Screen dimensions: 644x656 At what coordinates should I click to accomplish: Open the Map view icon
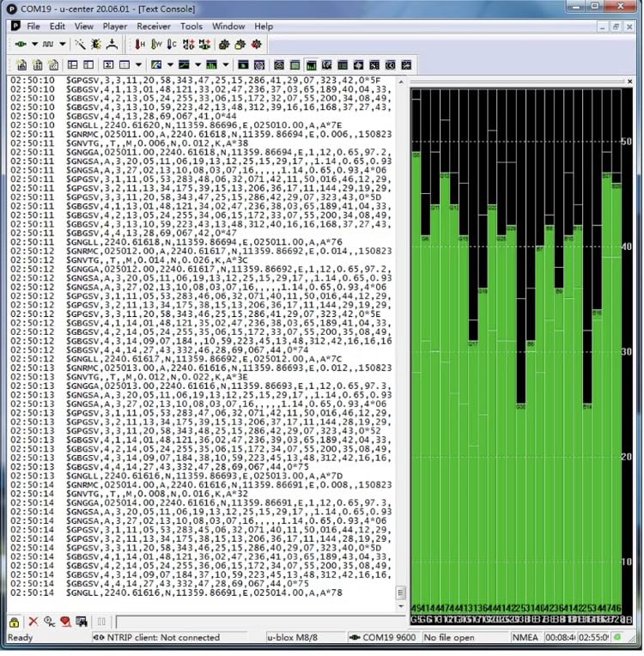click(x=156, y=65)
